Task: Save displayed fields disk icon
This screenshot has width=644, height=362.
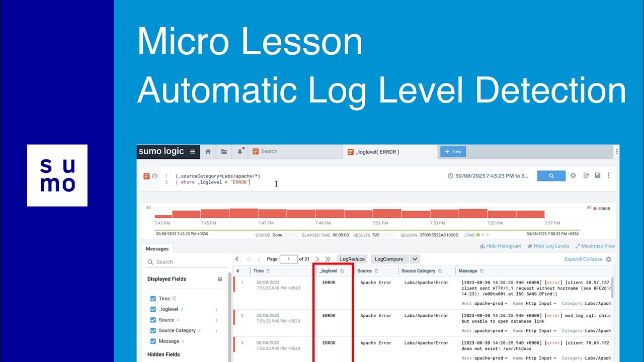Action: (x=220, y=279)
